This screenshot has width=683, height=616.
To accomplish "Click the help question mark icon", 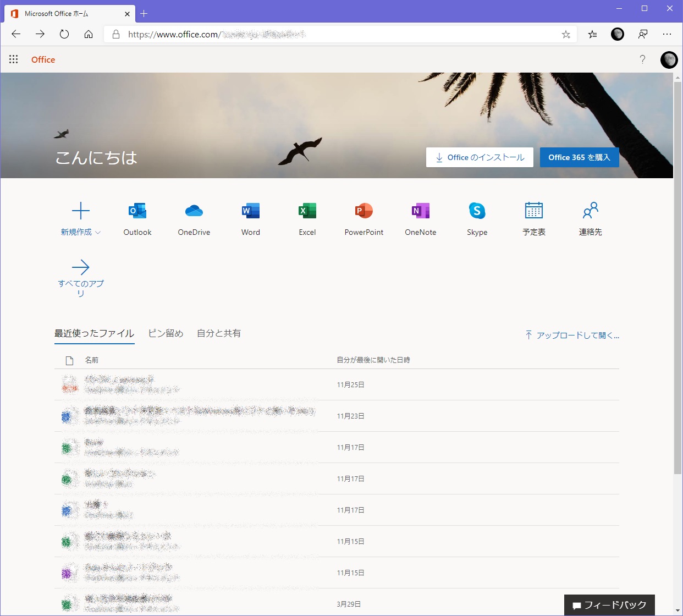I will [x=642, y=59].
